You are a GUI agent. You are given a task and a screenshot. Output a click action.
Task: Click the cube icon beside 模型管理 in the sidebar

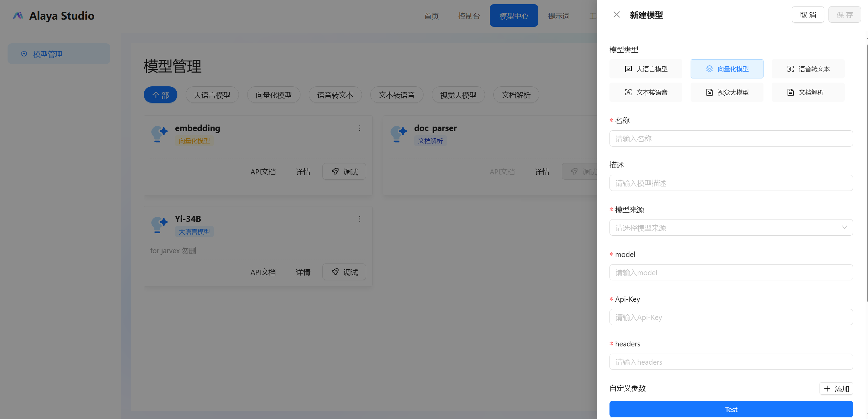[x=24, y=54]
